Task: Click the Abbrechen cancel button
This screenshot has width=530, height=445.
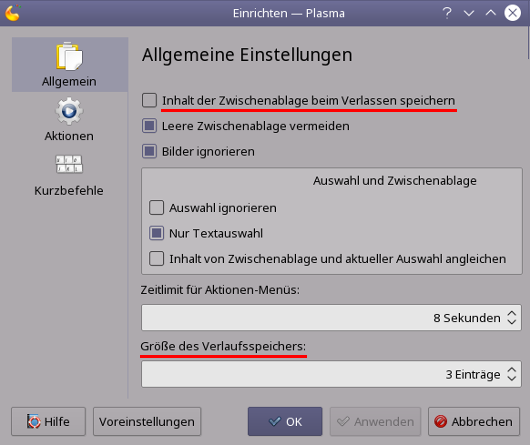Action: pyautogui.click(x=474, y=421)
